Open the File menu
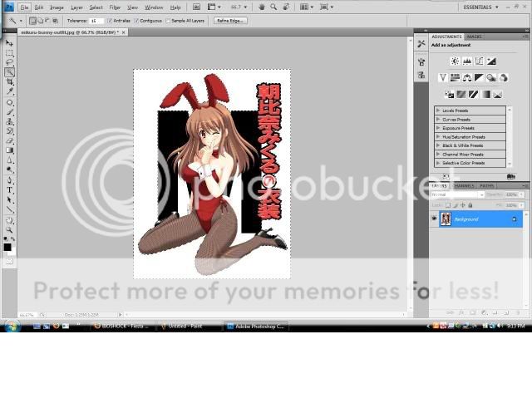The width and height of the screenshot is (532, 403). pos(24,7)
